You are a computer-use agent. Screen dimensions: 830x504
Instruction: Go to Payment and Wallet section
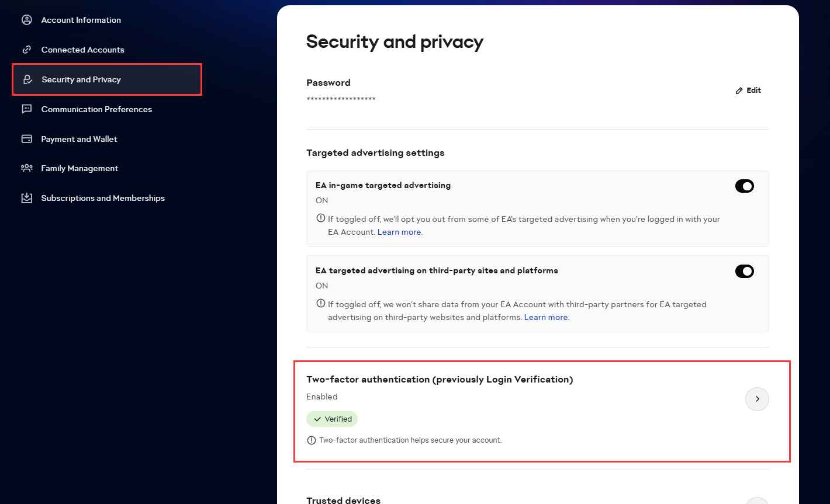[79, 139]
